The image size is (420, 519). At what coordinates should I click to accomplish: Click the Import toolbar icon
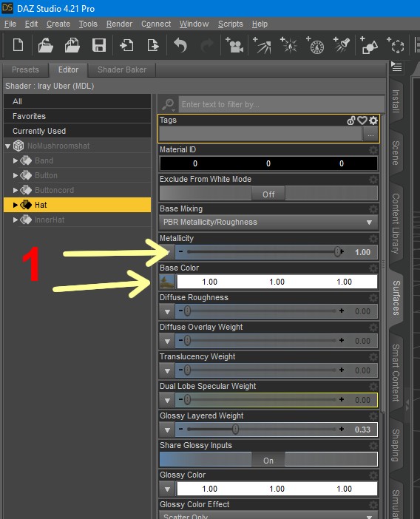pos(126,45)
